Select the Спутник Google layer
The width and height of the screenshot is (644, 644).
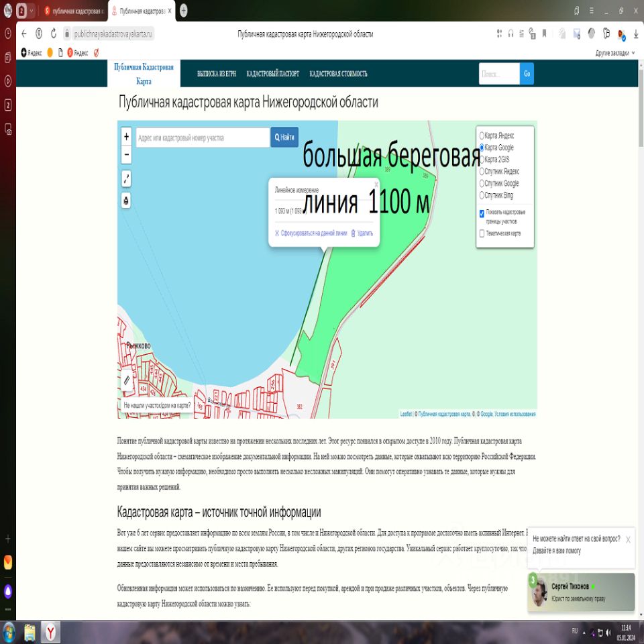pyautogui.click(x=482, y=183)
